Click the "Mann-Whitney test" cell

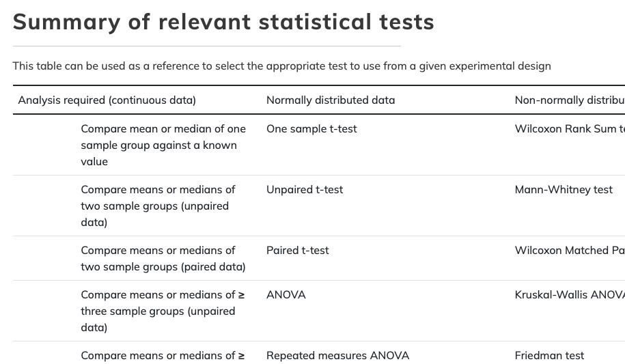click(x=564, y=190)
